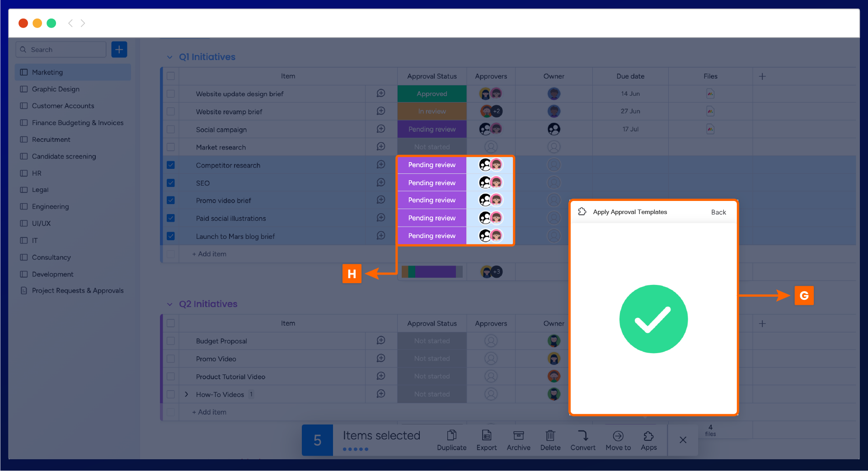
Task: Delete selected items via trash icon
Action: (550, 436)
